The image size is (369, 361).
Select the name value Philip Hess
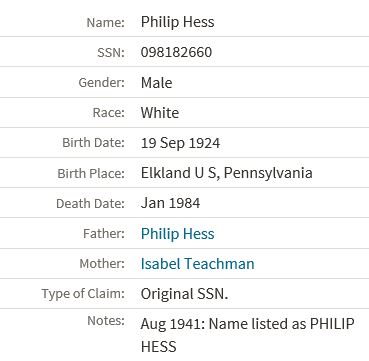(177, 22)
